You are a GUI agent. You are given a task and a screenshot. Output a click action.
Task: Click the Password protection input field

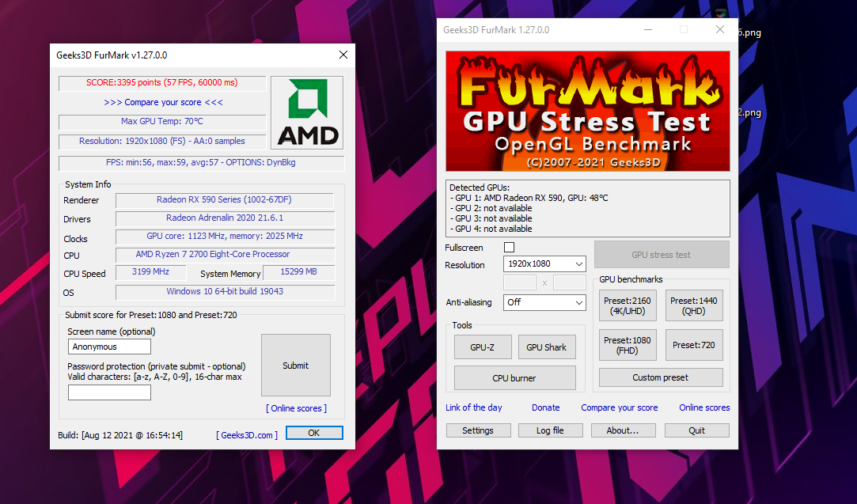[x=109, y=392]
